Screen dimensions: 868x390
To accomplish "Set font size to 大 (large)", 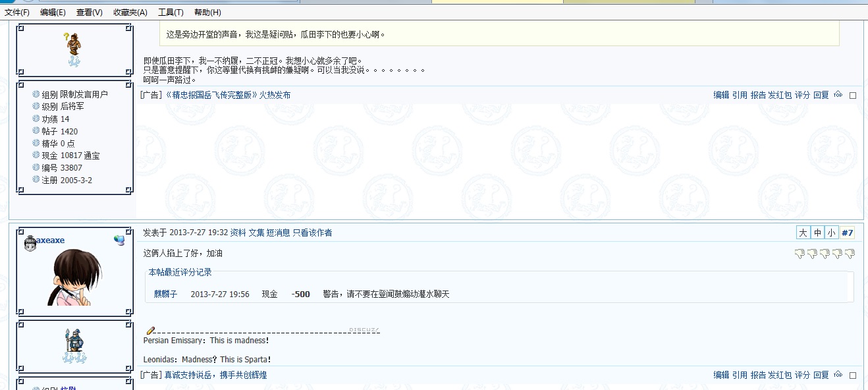I will [803, 233].
